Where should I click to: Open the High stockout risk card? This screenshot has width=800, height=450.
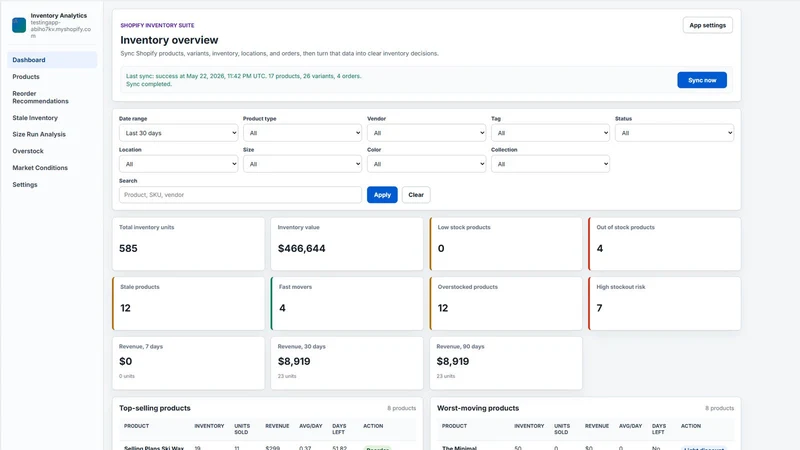pyautogui.click(x=664, y=304)
